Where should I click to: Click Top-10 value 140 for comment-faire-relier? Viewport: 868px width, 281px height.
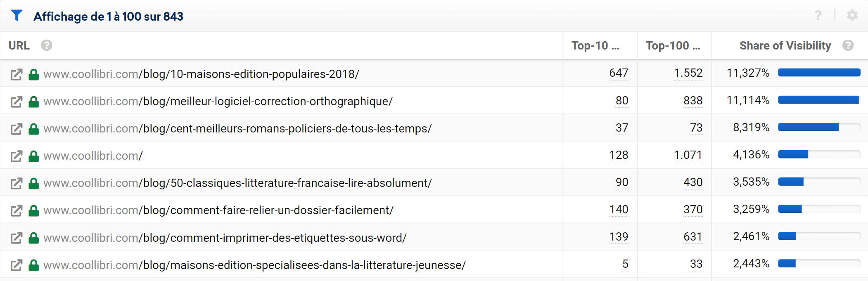[x=618, y=210]
